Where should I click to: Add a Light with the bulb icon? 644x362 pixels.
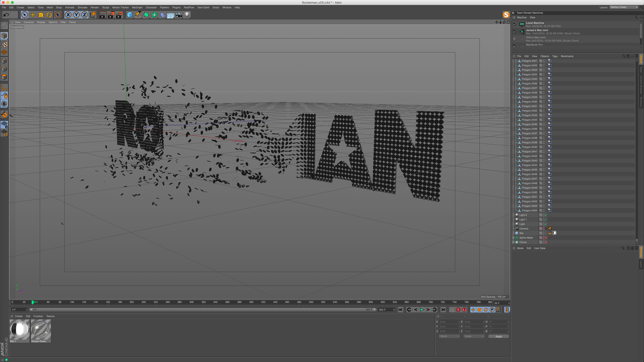pyautogui.click(x=187, y=15)
